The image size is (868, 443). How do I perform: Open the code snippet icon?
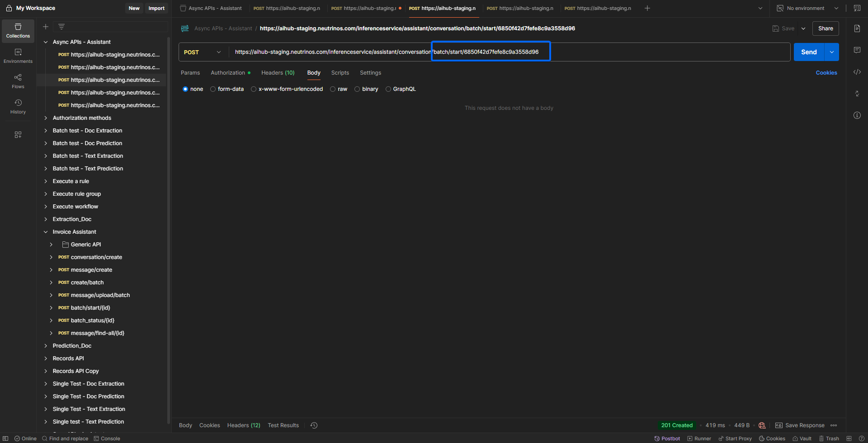pos(857,72)
